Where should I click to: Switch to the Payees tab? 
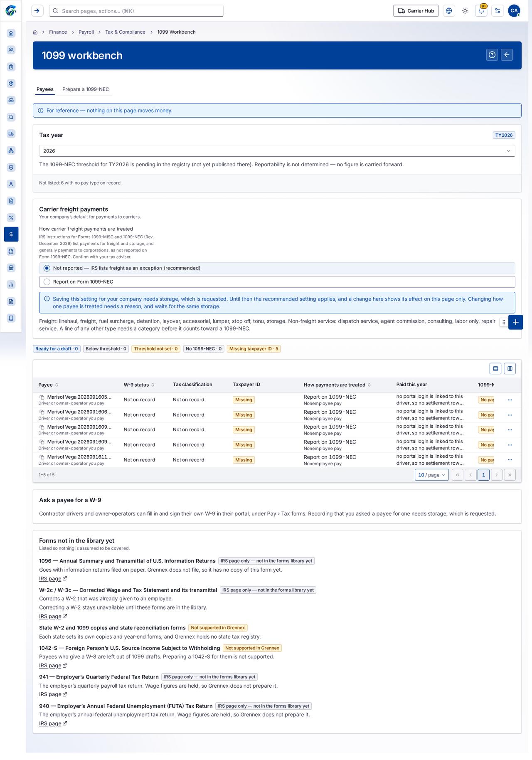[x=45, y=89]
